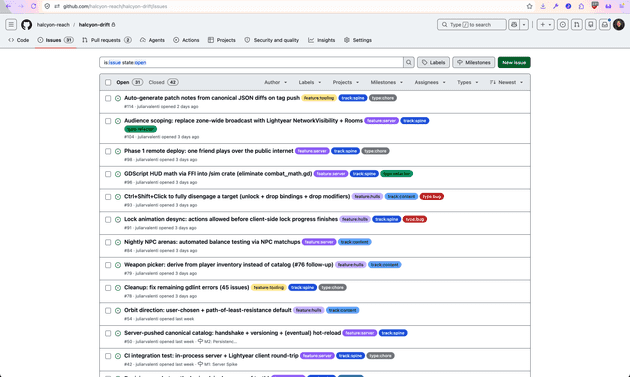Switch to the Agents tab
This screenshot has height=377, width=630.
coord(152,40)
